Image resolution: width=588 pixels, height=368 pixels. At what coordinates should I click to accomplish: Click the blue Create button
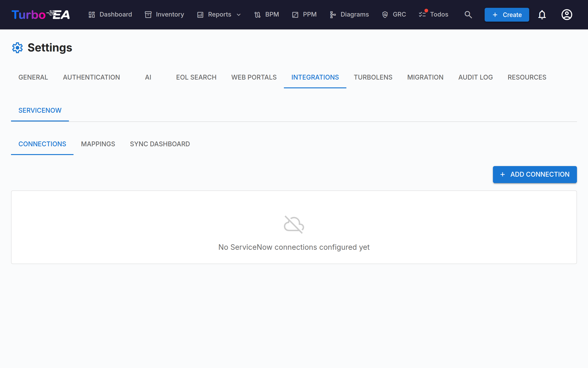pyautogui.click(x=507, y=14)
